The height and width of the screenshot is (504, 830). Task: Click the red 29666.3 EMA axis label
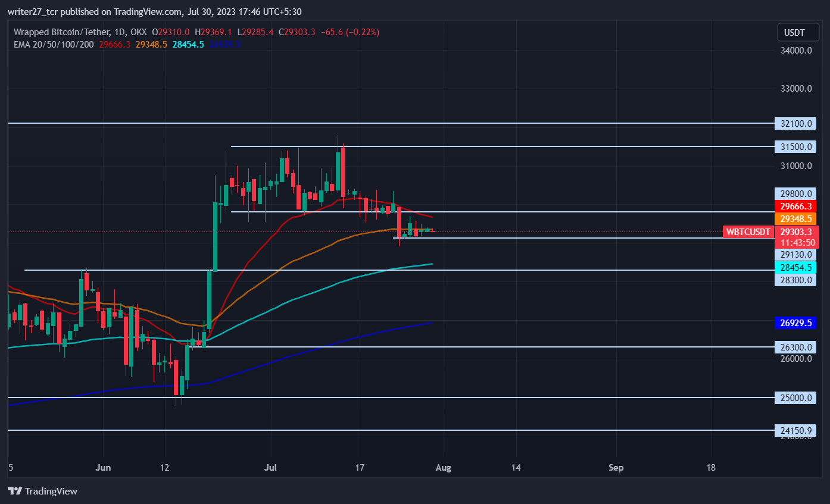[x=796, y=206]
